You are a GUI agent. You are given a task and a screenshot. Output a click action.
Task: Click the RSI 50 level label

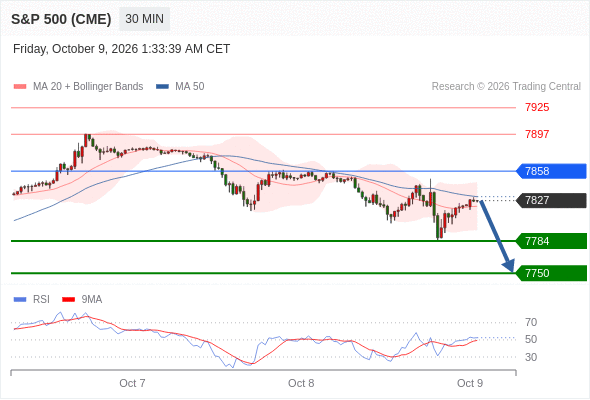pyautogui.click(x=531, y=340)
